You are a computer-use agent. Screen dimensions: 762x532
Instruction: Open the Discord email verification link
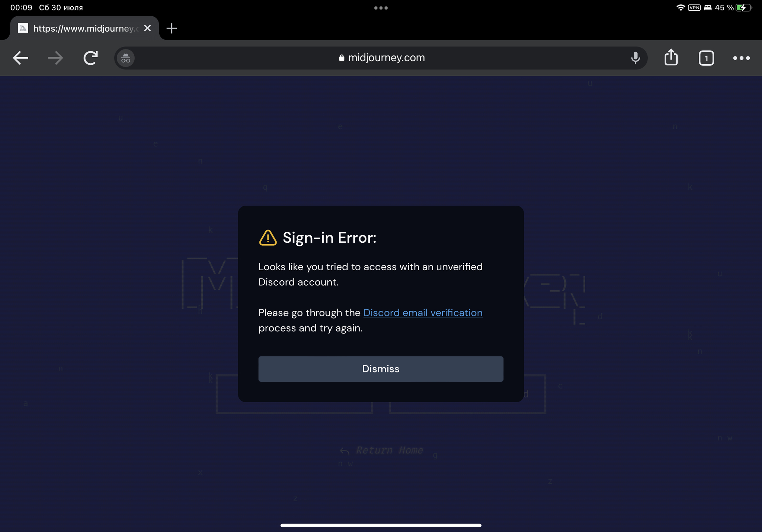(423, 313)
